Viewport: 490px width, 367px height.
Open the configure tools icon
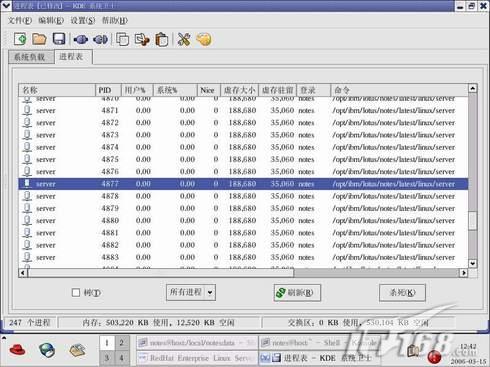click(x=184, y=39)
